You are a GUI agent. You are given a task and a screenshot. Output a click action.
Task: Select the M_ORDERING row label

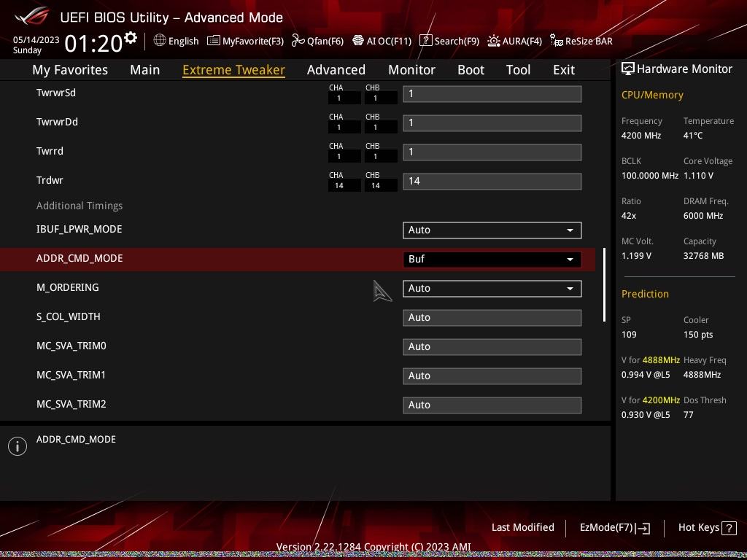tap(68, 287)
